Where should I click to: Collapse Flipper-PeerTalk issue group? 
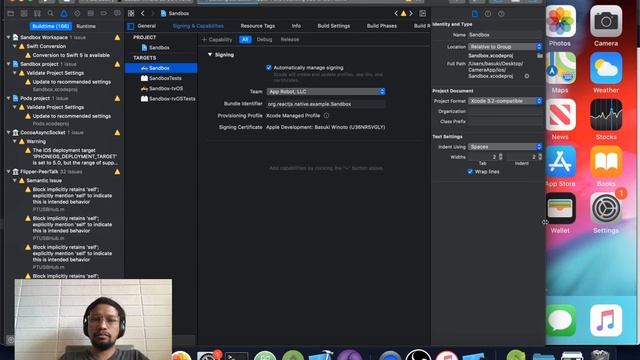[9, 172]
